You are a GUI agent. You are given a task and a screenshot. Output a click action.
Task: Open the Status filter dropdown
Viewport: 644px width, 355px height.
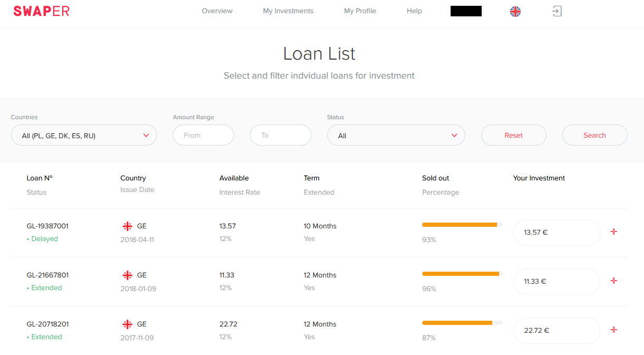tap(396, 136)
